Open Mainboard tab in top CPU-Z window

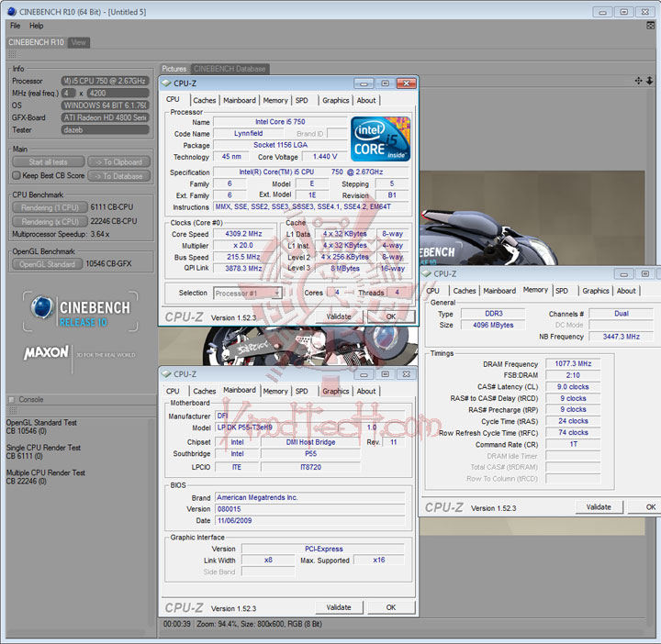pos(240,100)
